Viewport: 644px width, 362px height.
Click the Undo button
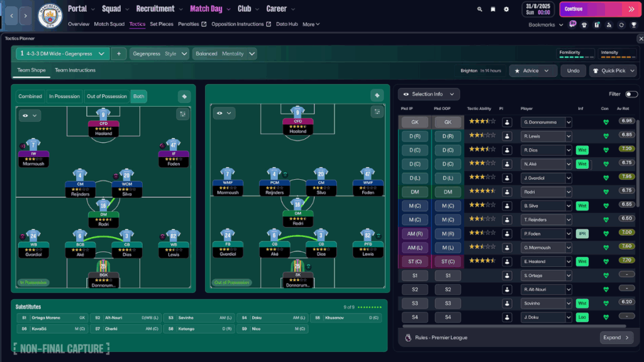574,70
